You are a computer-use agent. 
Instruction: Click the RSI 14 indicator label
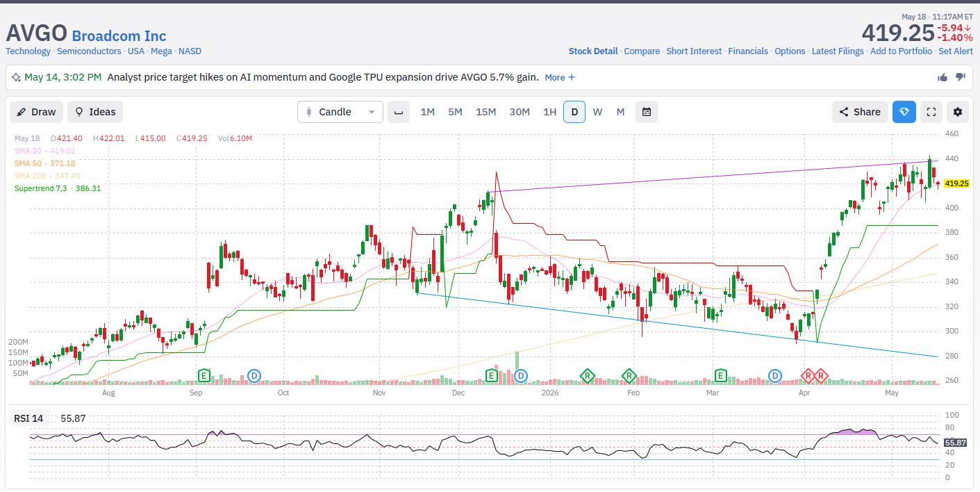click(x=28, y=418)
